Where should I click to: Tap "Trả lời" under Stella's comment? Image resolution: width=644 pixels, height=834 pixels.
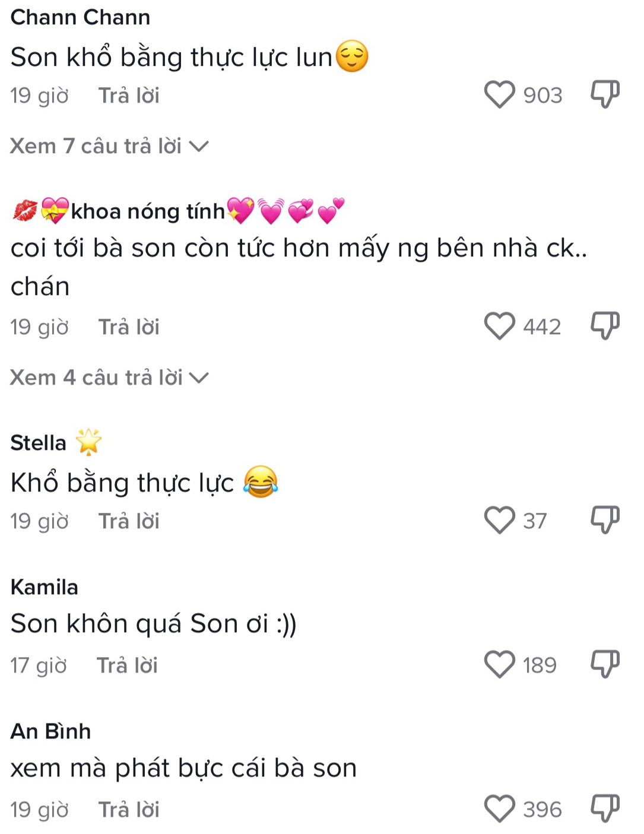coord(129,521)
